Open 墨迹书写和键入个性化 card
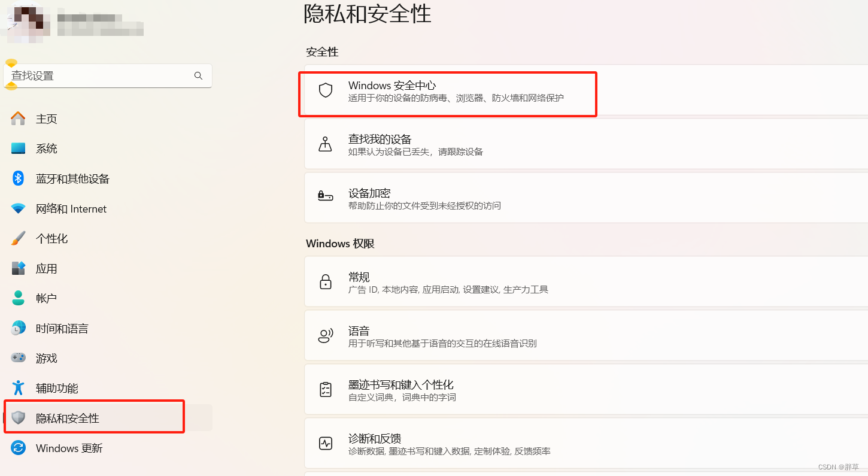Image resolution: width=868 pixels, height=476 pixels. (586, 390)
